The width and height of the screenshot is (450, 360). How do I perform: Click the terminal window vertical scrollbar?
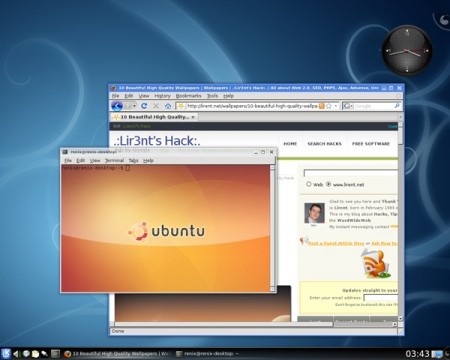pyautogui.click(x=272, y=228)
